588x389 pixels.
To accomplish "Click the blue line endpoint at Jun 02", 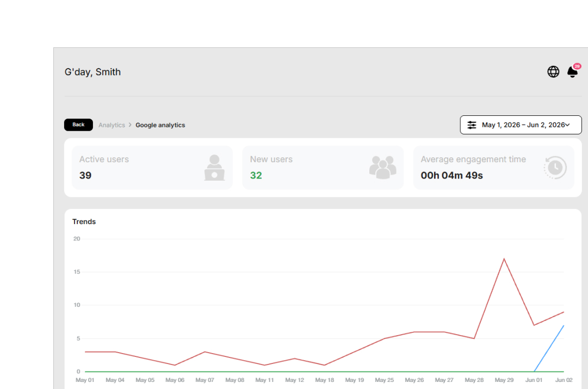I will pyautogui.click(x=563, y=325).
